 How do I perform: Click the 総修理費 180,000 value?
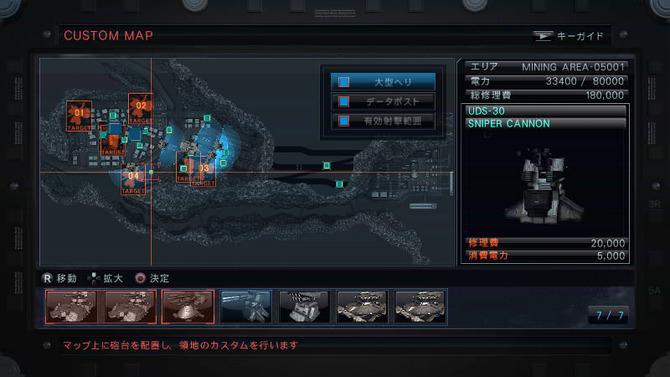click(605, 95)
